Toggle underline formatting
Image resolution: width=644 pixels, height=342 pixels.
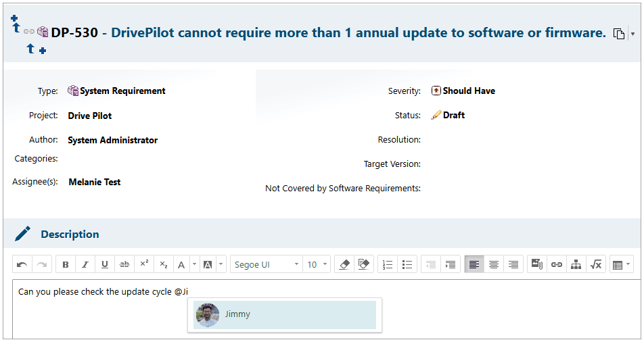pos(105,264)
